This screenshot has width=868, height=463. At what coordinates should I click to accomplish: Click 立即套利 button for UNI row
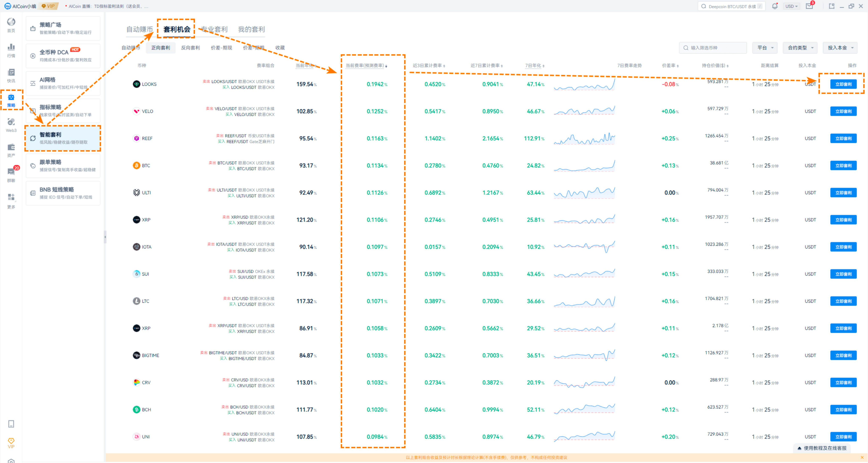(843, 437)
